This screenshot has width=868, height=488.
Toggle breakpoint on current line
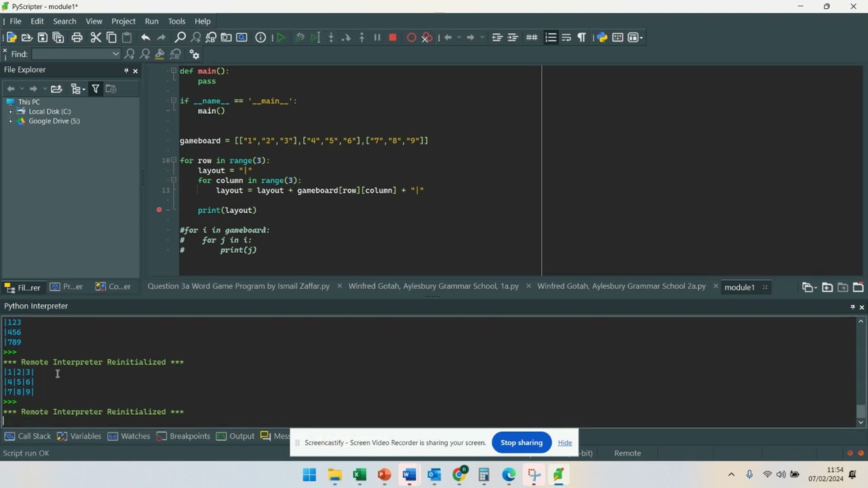coord(412,38)
